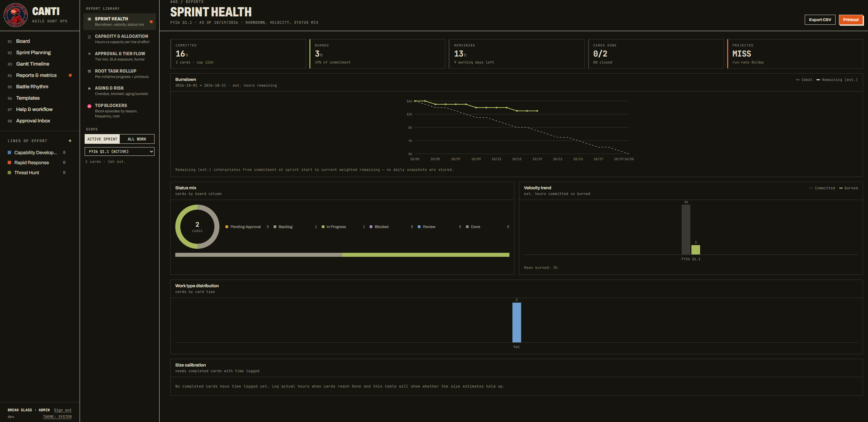This screenshot has height=422, width=868.
Task: Switch scope to Active Sprint
Action: click(102, 139)
